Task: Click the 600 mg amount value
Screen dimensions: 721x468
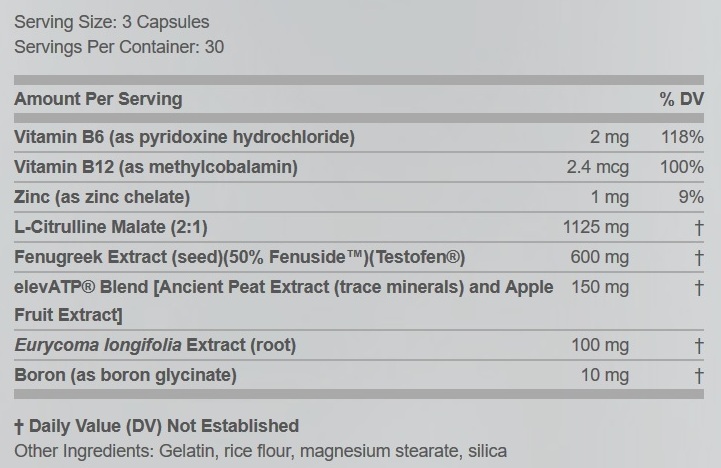Action: 600,257
